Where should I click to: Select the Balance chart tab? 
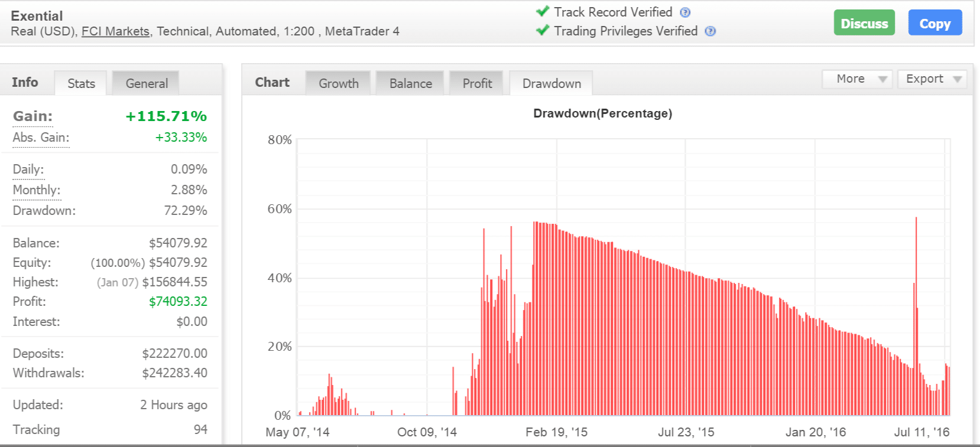[410, 83]
